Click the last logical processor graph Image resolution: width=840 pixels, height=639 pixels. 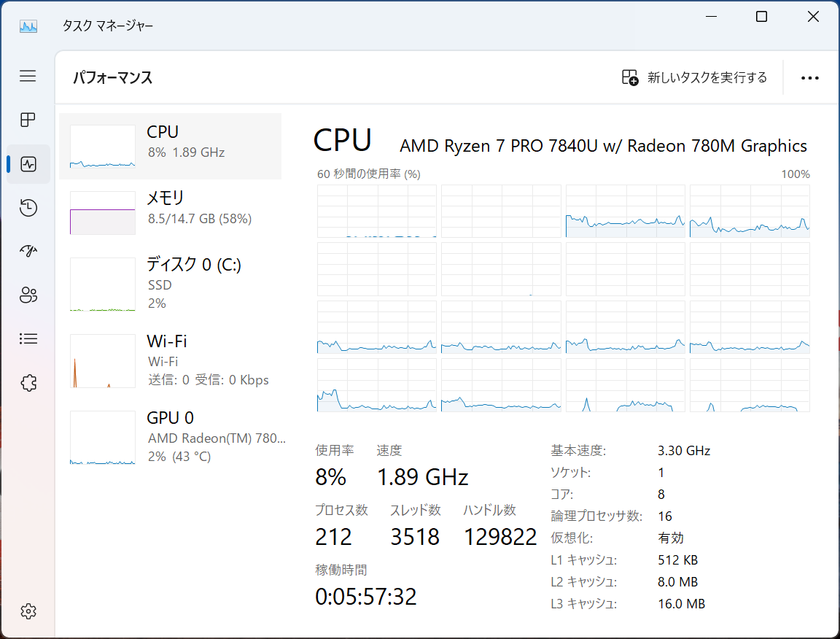[750, 385]
